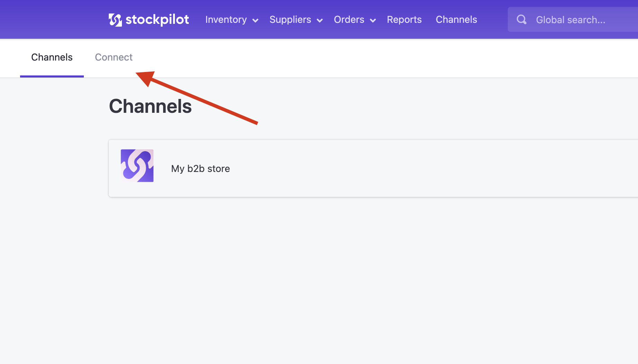Expand the Inventory dropdown chevron
The height and width of the screenshot is (364, 638).
click(x=255, y=20)
